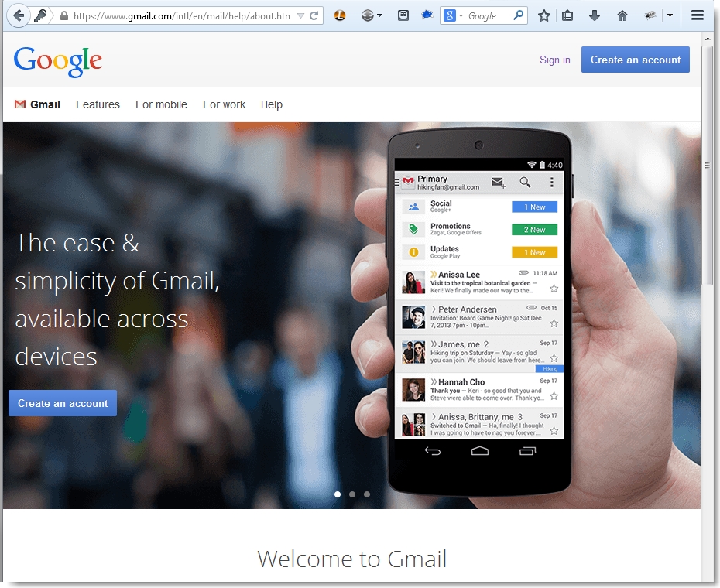Click the address bar URL text
The image size is (720, 588).
182,16
